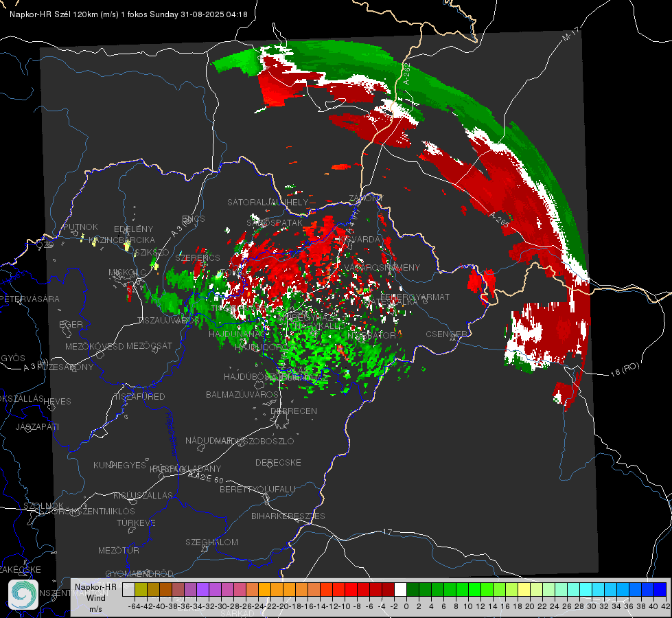The image size is (672, 618).
Task: Click the 'Napkor-HR Wind m/s' legend label
Action: [x=95, y=597]
